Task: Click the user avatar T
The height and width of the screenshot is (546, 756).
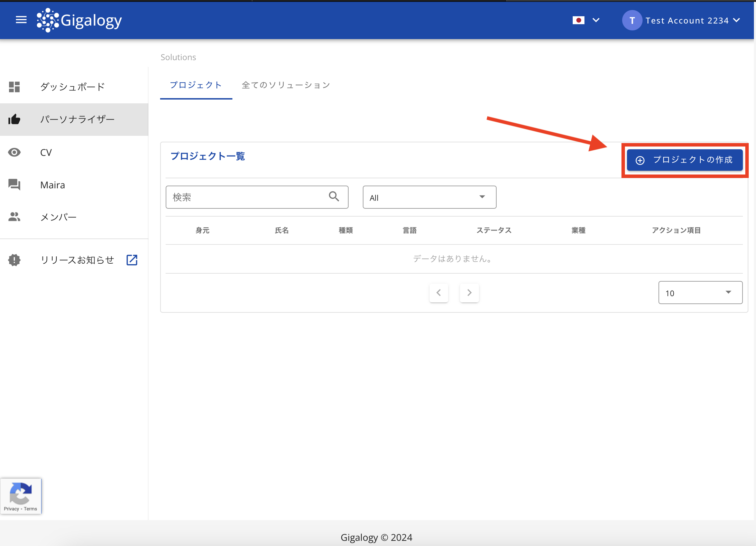Action: (x=632, y=20)
